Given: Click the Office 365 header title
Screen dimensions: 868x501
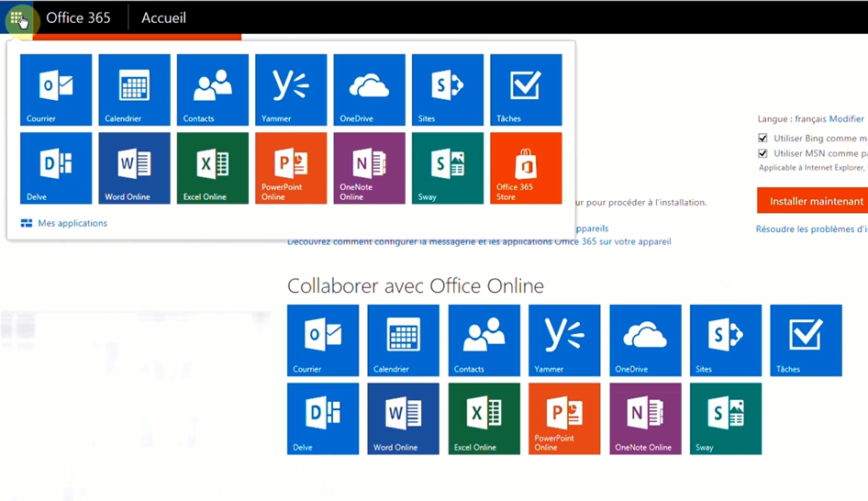Looking at the screenshot, I should pos(78,17).
